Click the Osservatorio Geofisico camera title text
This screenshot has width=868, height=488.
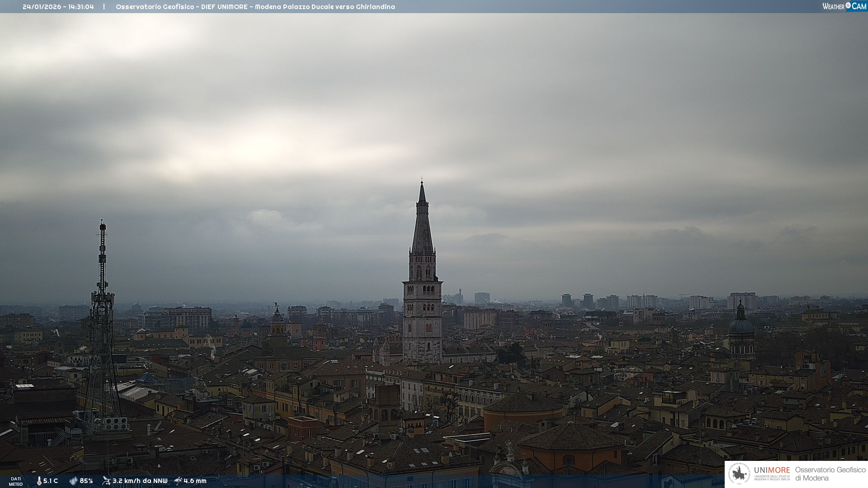coord(255,7)
